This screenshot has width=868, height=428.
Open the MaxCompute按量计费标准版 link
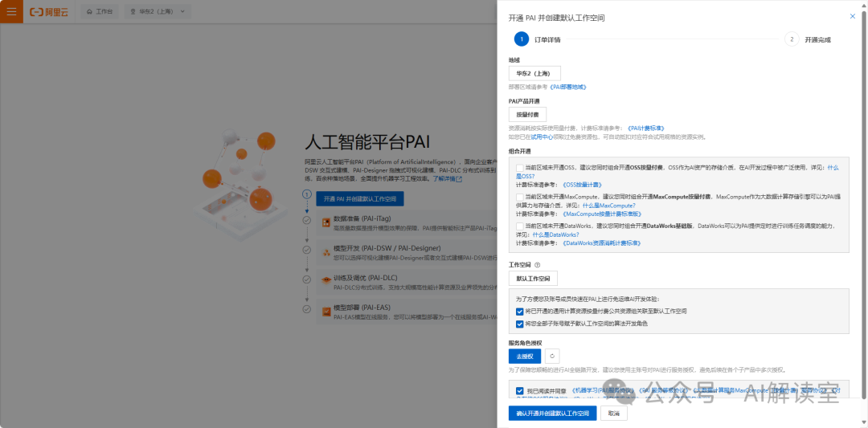point(602,214)
